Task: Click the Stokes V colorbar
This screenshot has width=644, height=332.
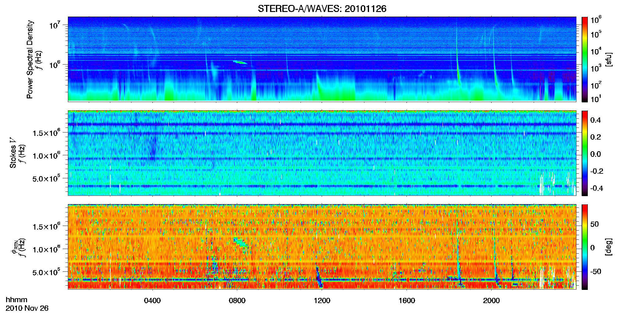Action: click(585, 153)
